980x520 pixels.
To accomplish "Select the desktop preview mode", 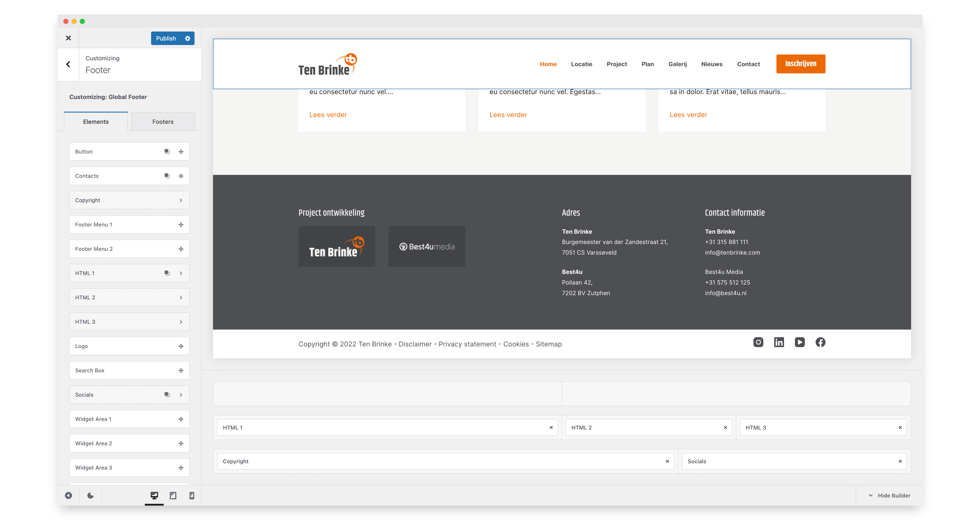I will point(154,495).
